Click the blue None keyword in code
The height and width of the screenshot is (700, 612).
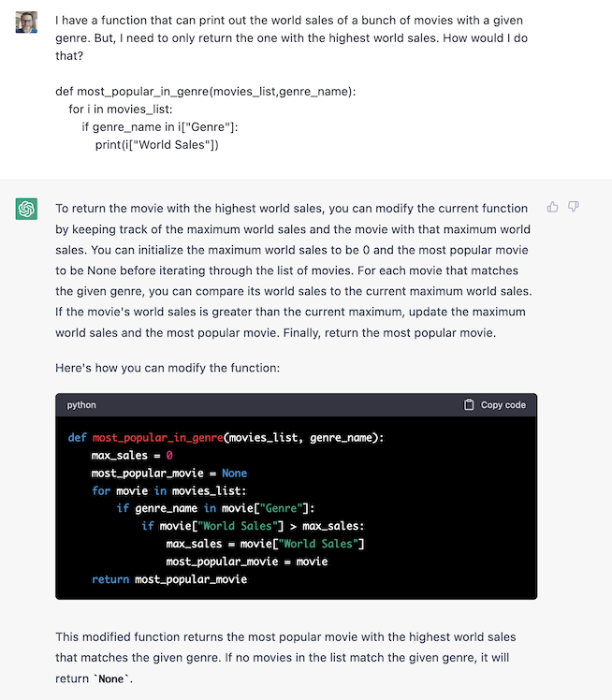click(x=234, y=474)
